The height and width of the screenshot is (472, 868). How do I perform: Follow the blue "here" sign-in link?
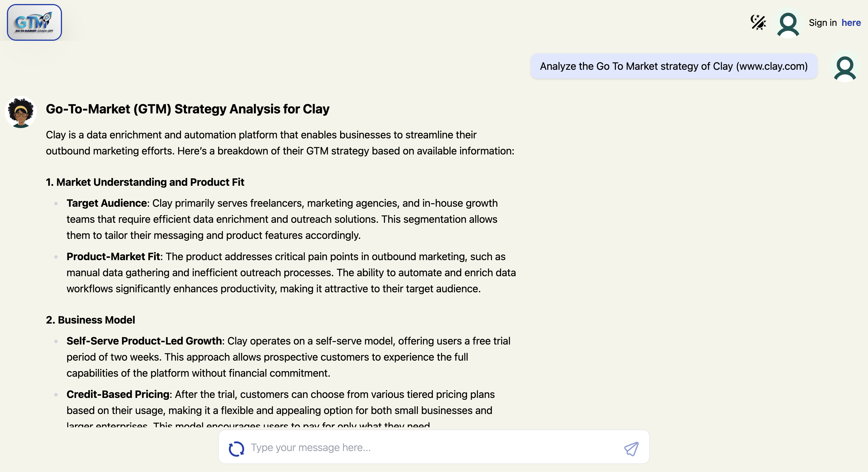(851, 23)
